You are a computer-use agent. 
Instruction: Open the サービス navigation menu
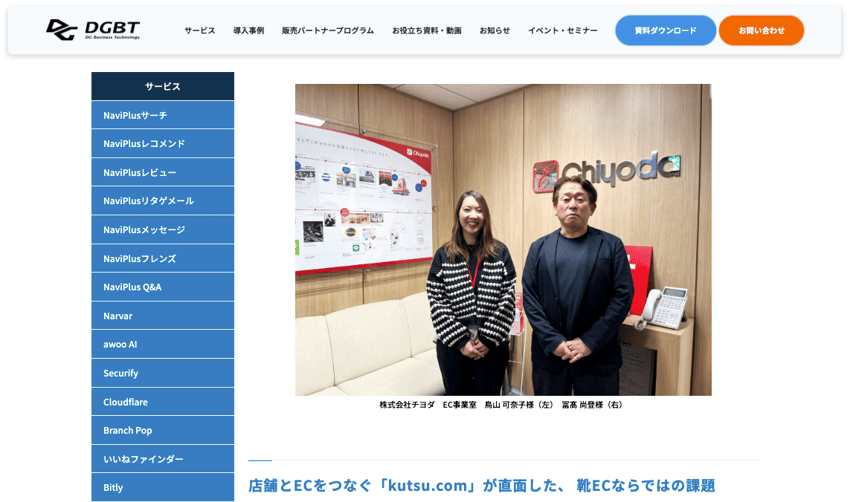click(199, 30)
